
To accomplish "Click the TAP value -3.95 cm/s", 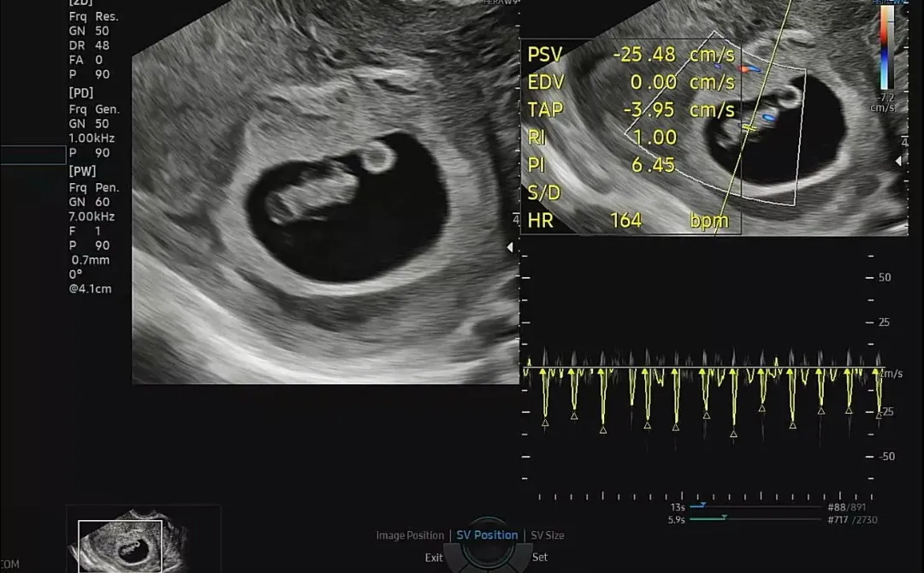I will (x=678, y=109).
